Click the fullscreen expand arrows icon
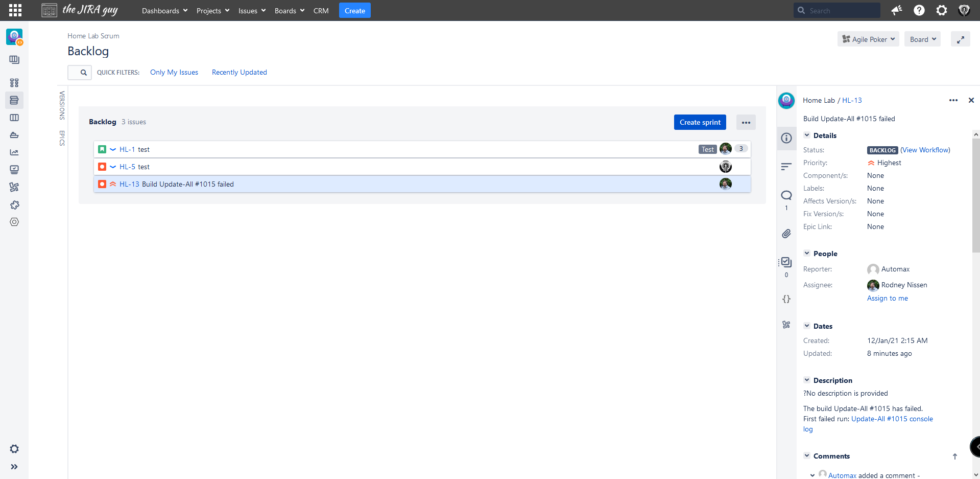 [960, 39]
